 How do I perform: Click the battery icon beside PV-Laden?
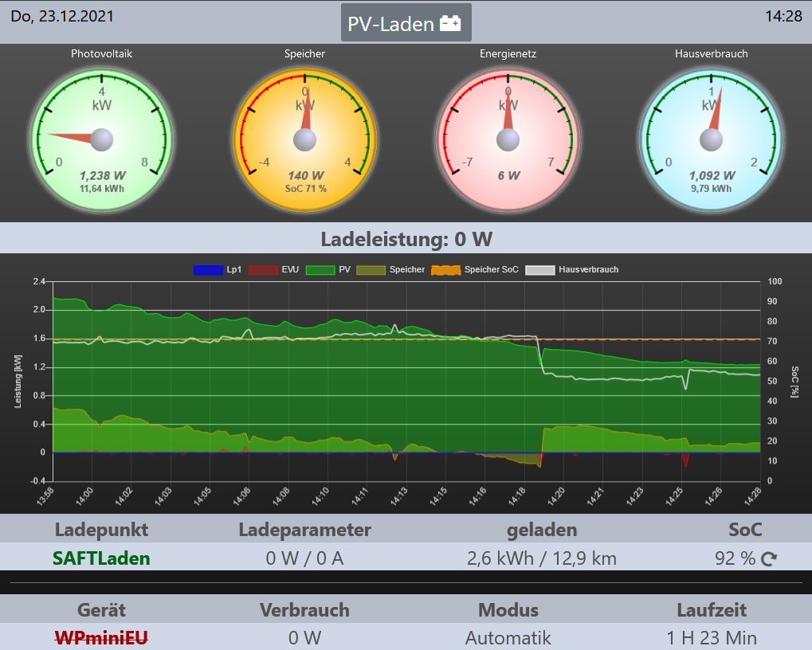pos(450,23)
